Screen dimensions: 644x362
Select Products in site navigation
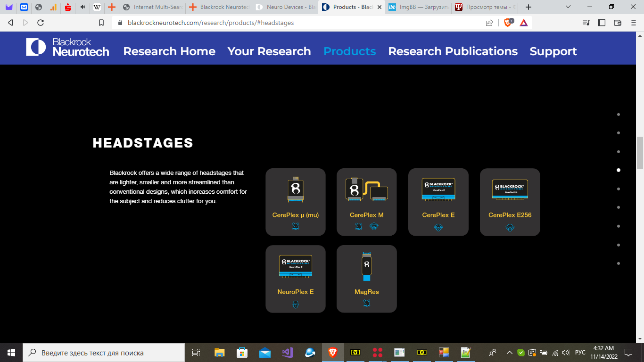coord(350,51)
